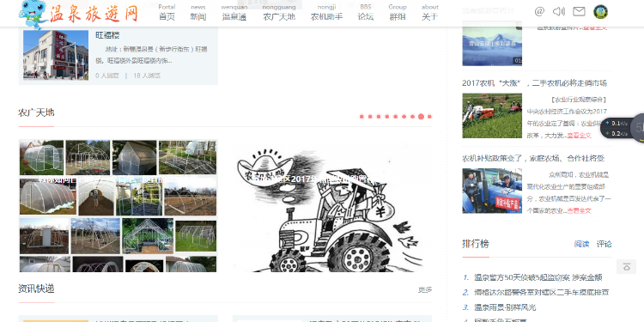Go to 温泉通 wenquan menu
The width and height of the screenshot is (644, 322).
(x=234, y=12)
